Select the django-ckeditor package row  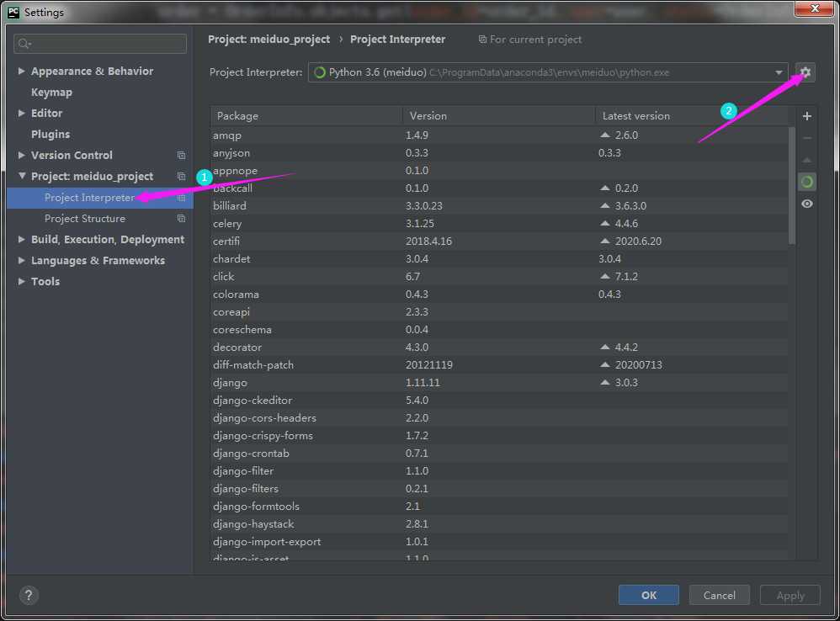(499, 400)
